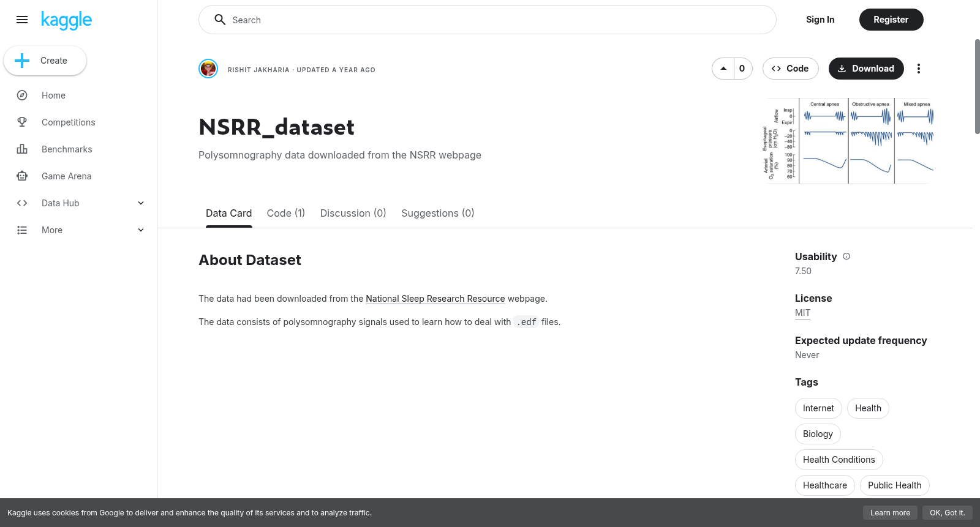Viewport: 980px width, 527px height.
Task: Click the Data Hub code brackets icon
Action: point(22,203)
